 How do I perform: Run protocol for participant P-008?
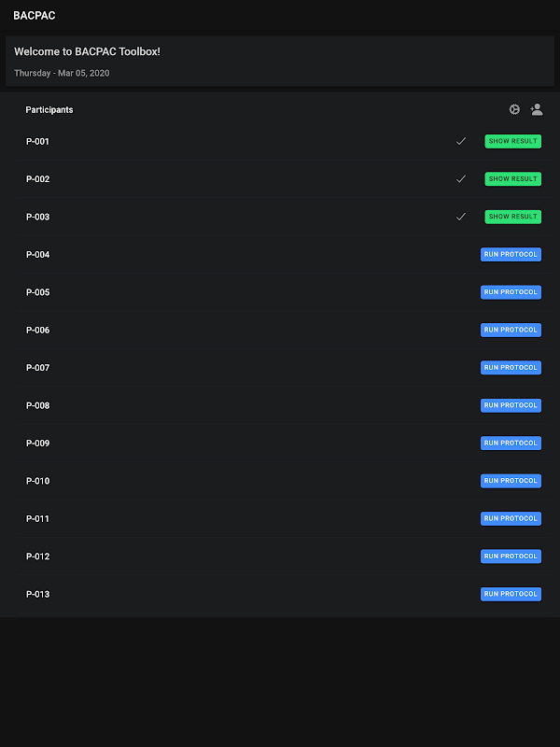(511, 405)
